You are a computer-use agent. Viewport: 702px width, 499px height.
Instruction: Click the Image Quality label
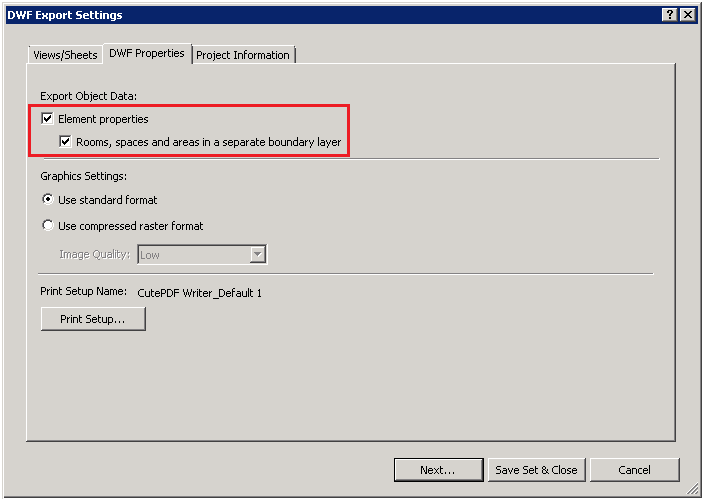[94, 255]
